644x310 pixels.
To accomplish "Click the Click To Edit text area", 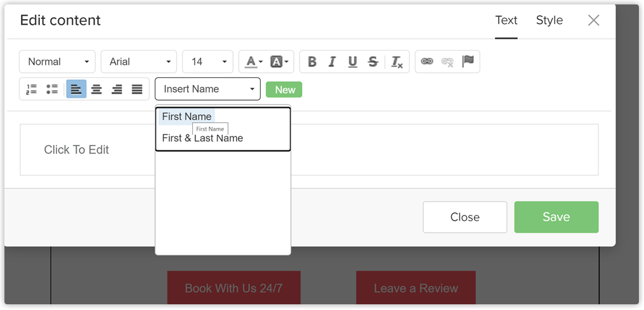I will [309, 150].
